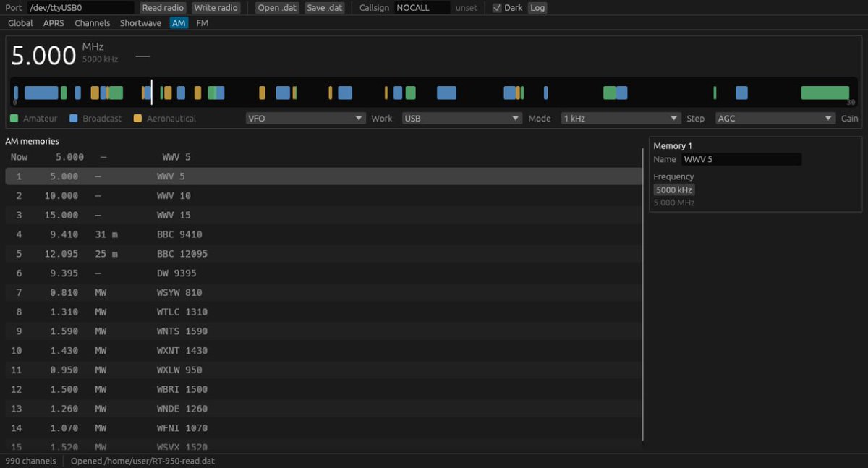868x468 pixels.
Task: Select the WSYW 810 memory row
Action: click(x=323, y=292)
